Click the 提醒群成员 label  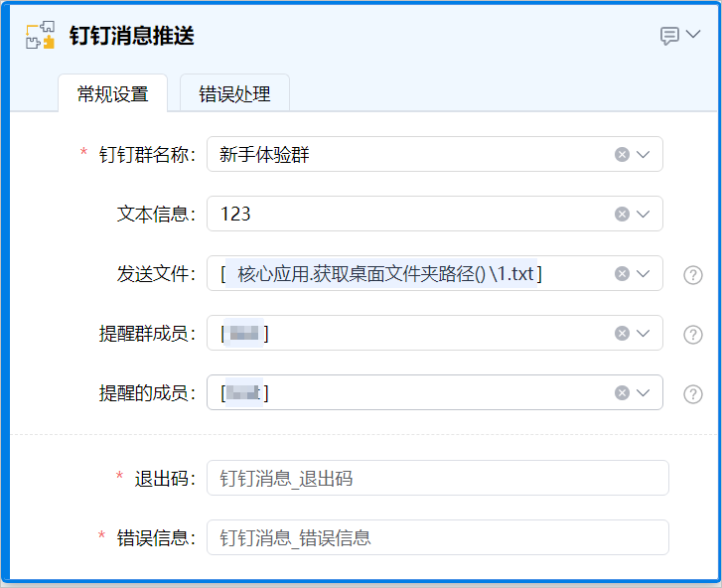[x=147, y=334]
